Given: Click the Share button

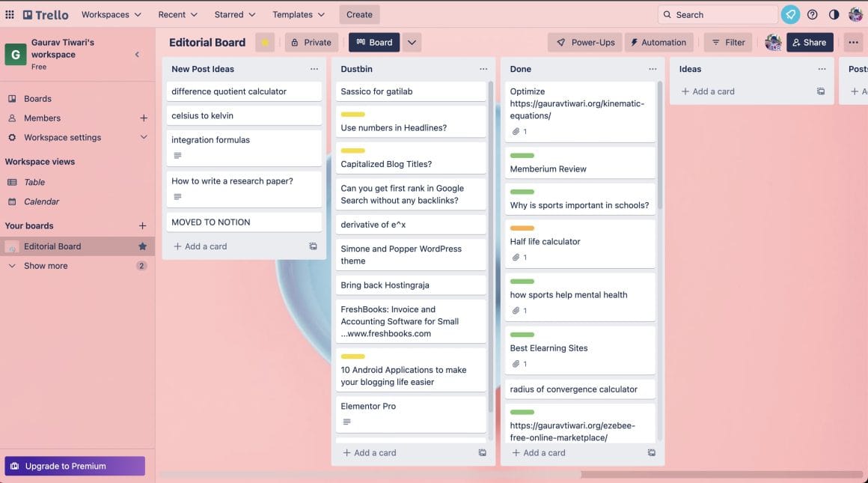Looking at the screenshot, I should (809, 42).
